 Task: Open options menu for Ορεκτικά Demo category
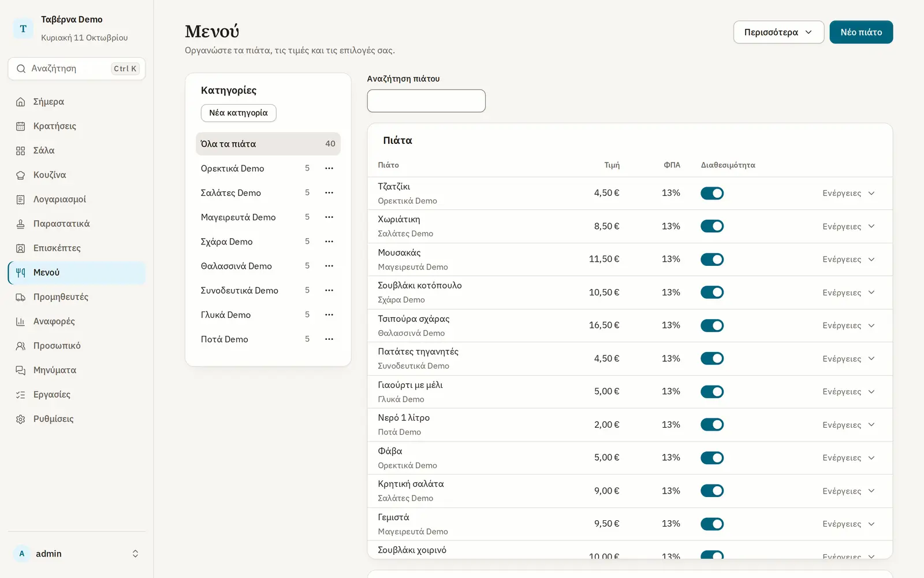coord(329,168)
